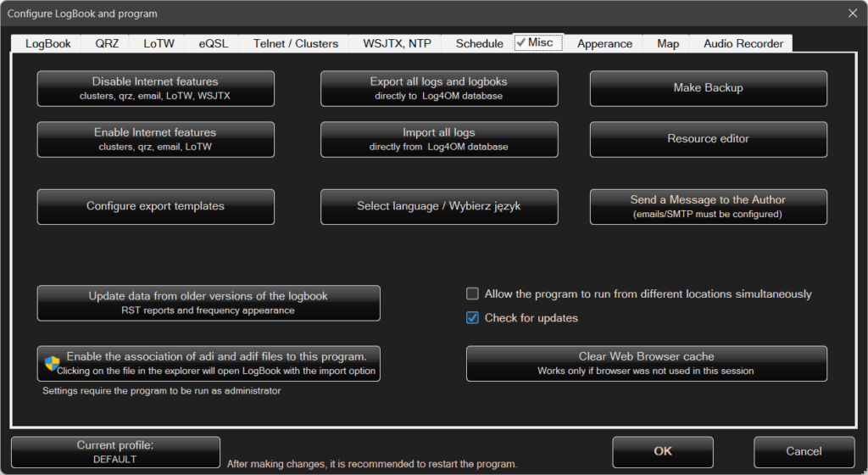Screen dimensions: 868x475
Task: Clear the Web Browser cache
Action: click(x=646, y=363)
